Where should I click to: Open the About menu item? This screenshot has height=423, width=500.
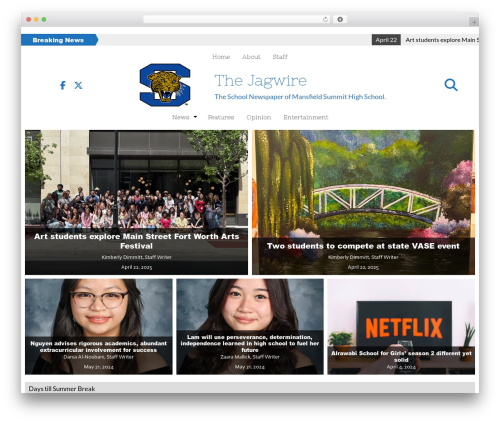251,57
